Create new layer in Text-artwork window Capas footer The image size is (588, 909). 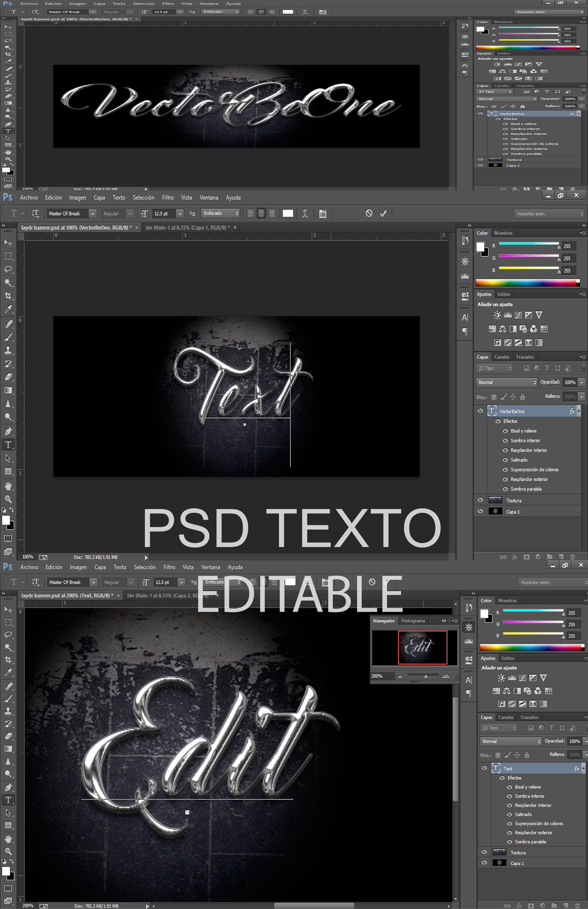[561, 557]
